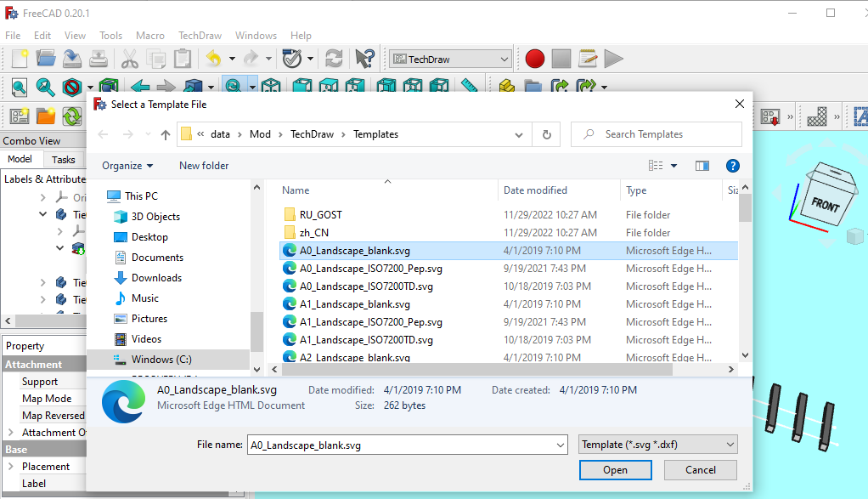Open the TechDraw workbench selector dropdown
Image resolution: width=868 pixels, height=499 pixels.
click(x=450, y=59)
